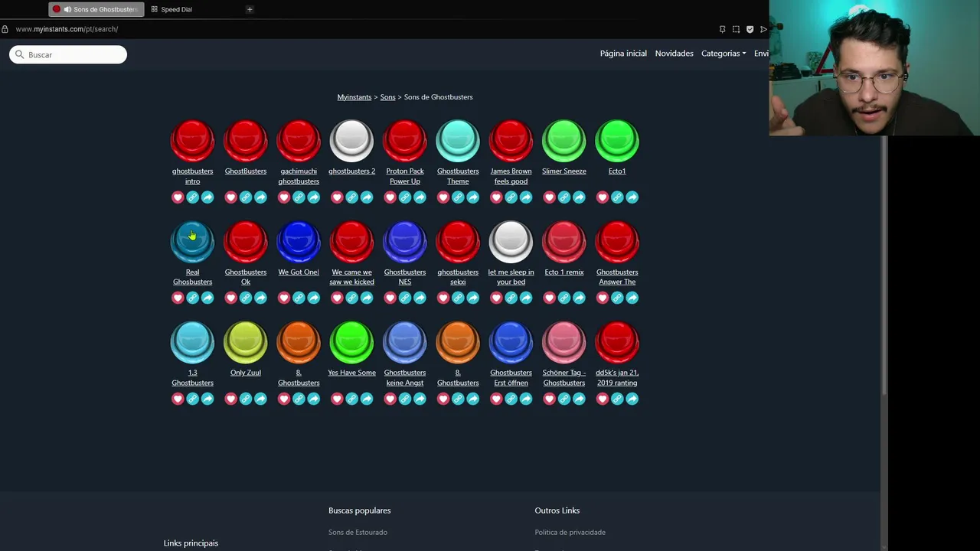Viewport: 980px width, 551px height.
Task: Play the Real Ghosbusters sound button
Action: pos(192,242)
